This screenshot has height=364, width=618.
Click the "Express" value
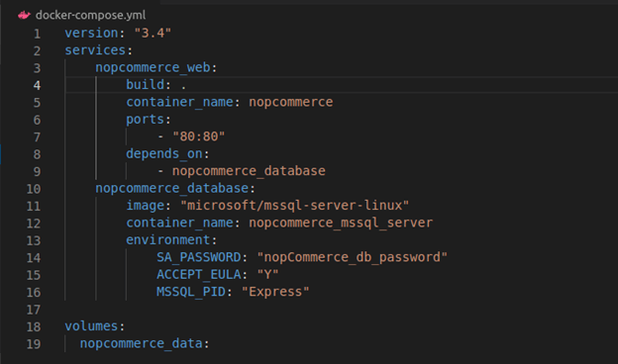pyautogui.click(x=275, y=292)
